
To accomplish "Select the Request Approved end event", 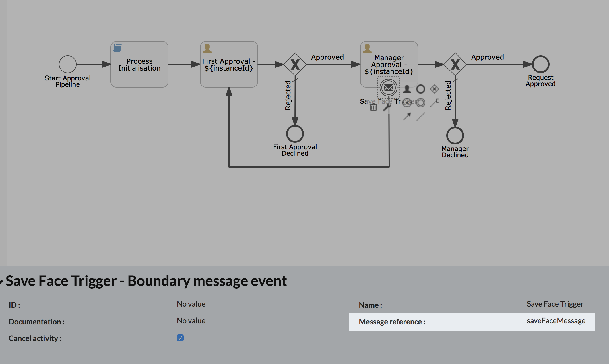I will [x=541, y=64].
